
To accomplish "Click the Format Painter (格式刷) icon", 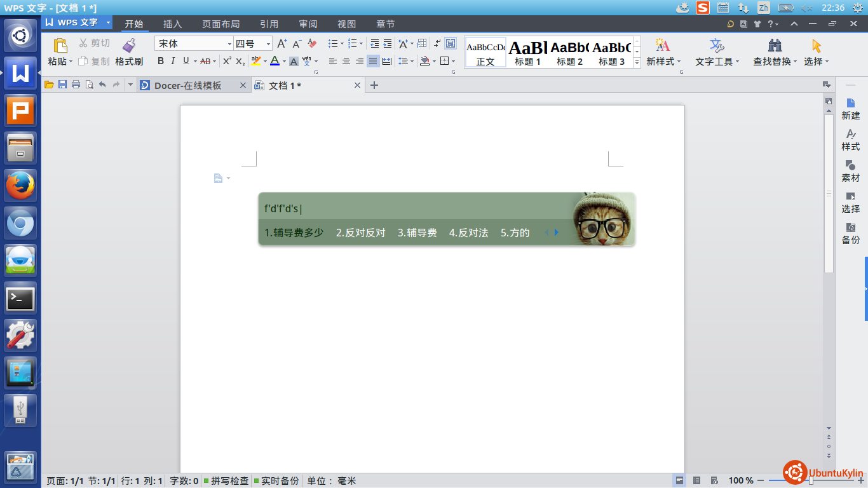I will tap(129, 46).
